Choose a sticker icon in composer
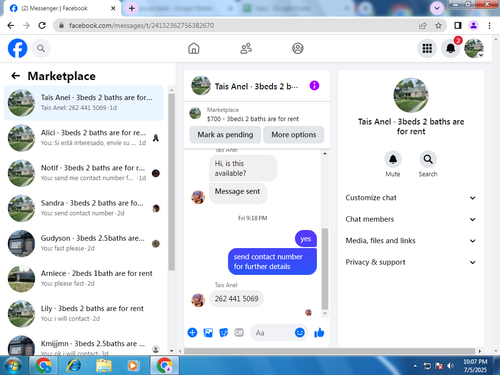The width and height of the screenshot is (500, 375). click(x=224, y=332)
